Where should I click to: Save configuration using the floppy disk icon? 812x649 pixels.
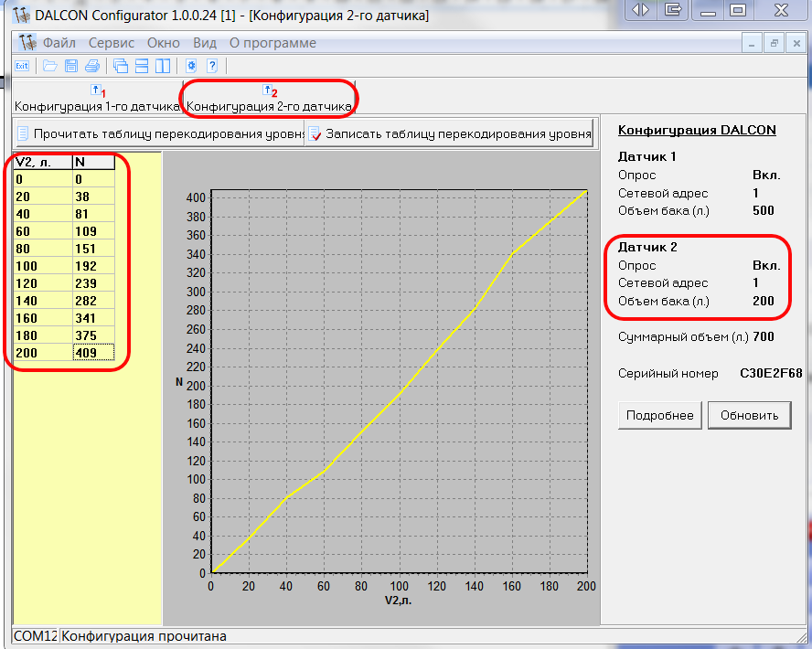(71, 66)
